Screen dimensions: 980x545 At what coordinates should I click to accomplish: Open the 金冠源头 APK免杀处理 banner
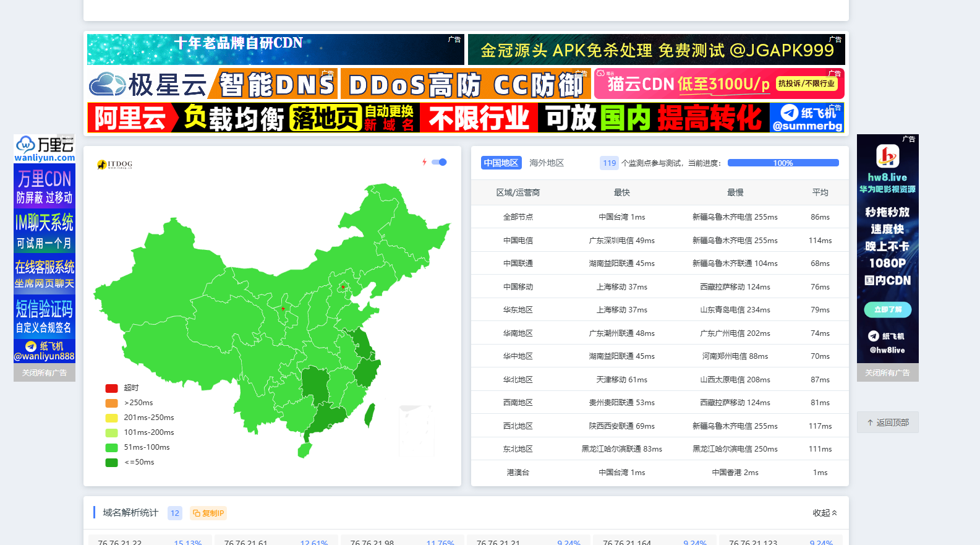pyautogui.click(x=657, y=49)
